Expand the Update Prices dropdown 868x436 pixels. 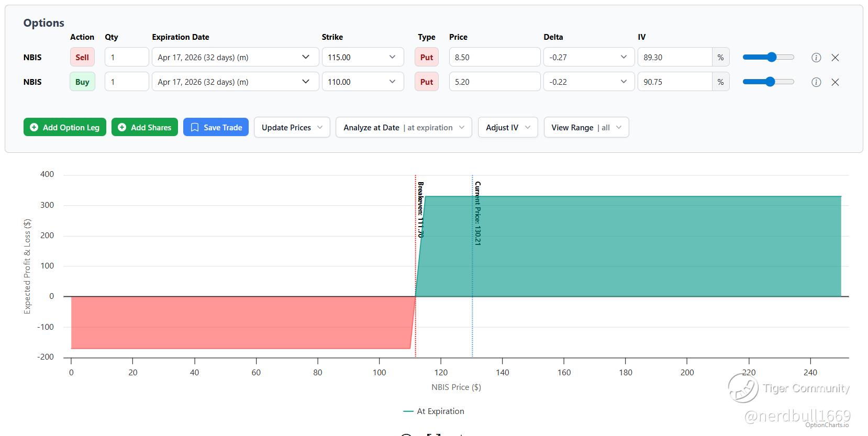[x=292, y=127]
